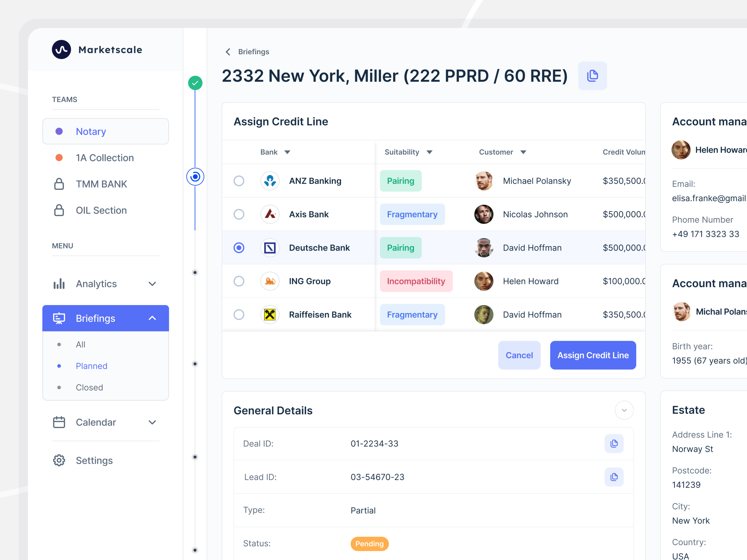The image size is (747, 560).
Task: Open Settings gear in sidebar
Action: click(x=59, y=460)
